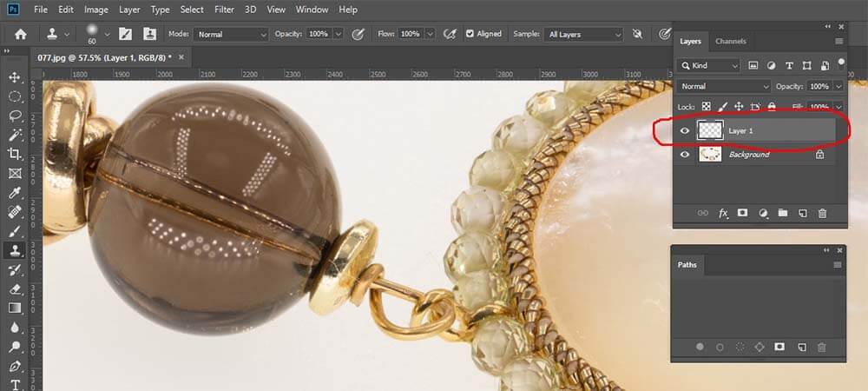
Task: Select the Eyedropper tool
Action: pos(15,192)
